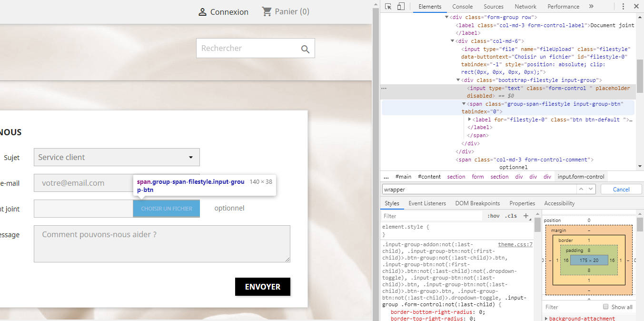This screenshot has height=321, width=644.
Task: Collapse the bootstrap-filestyle input-group div
Action: [458, 80]
